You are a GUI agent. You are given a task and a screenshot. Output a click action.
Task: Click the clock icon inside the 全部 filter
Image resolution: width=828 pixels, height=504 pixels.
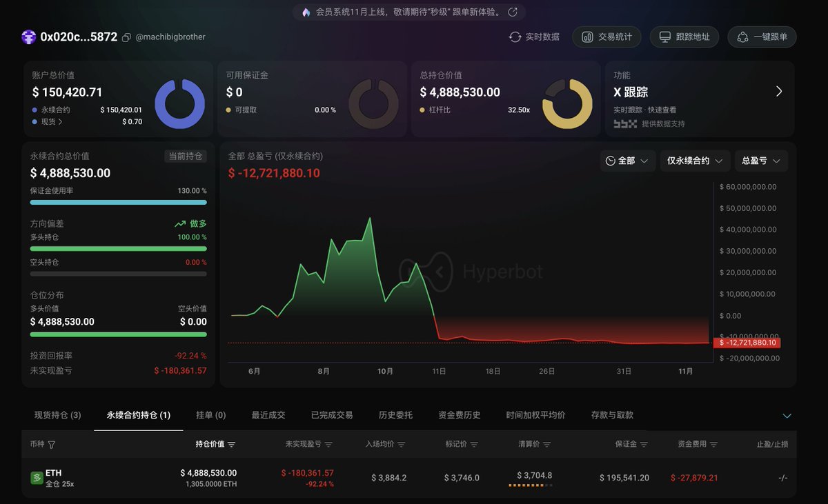pos(610,161)
